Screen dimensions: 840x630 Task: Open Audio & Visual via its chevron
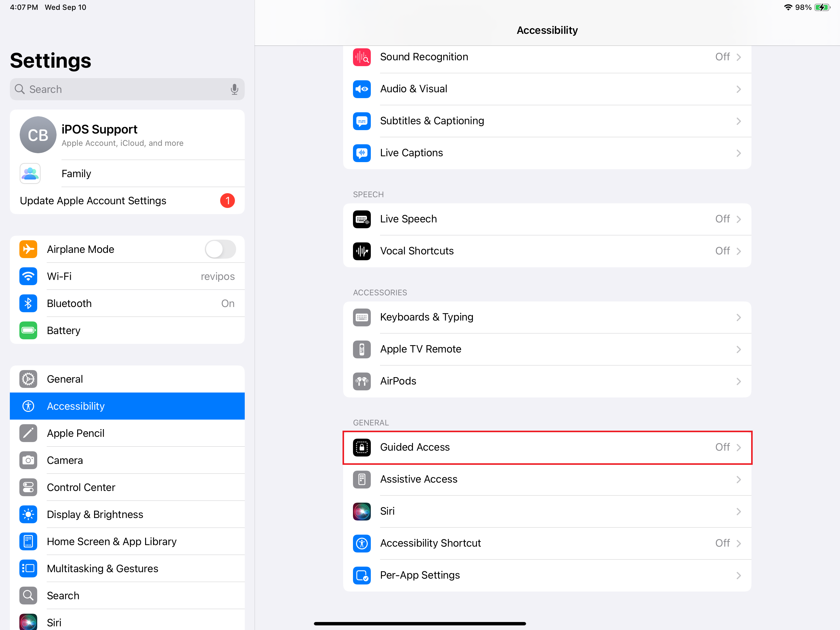coord(739,89)
